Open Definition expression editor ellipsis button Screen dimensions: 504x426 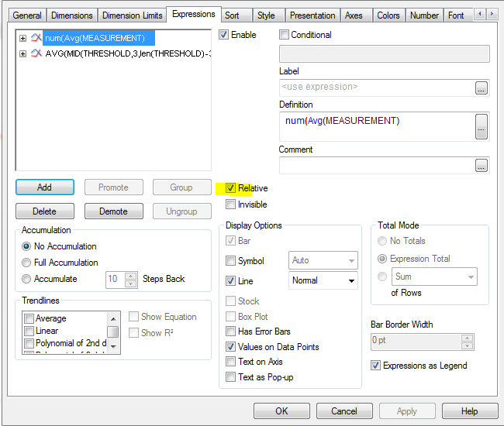tap(482, 126)
